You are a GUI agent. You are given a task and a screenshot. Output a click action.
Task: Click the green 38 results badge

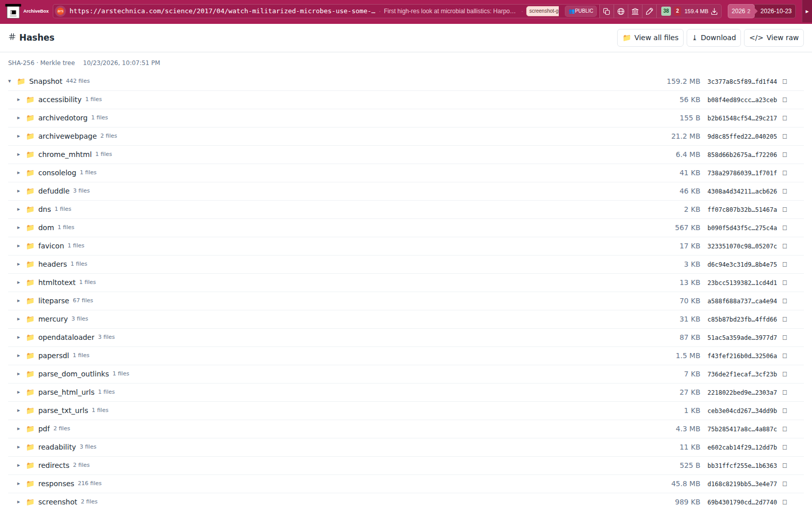tap(666, 11)
